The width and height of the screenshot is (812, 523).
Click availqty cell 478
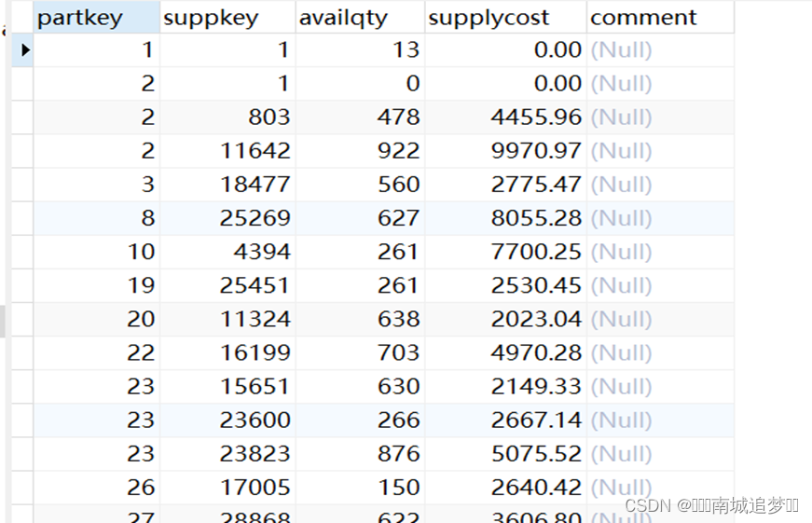click(x=360, y=117)
